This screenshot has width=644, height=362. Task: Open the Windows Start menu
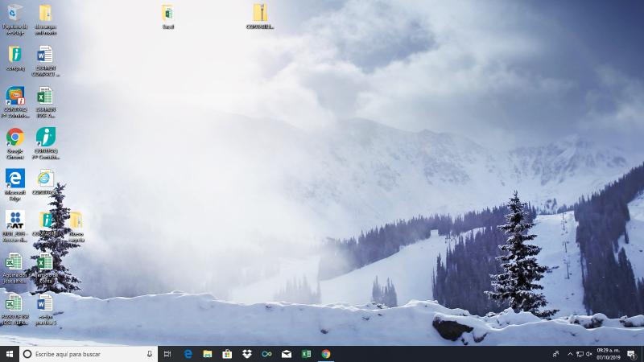point(9,354)
